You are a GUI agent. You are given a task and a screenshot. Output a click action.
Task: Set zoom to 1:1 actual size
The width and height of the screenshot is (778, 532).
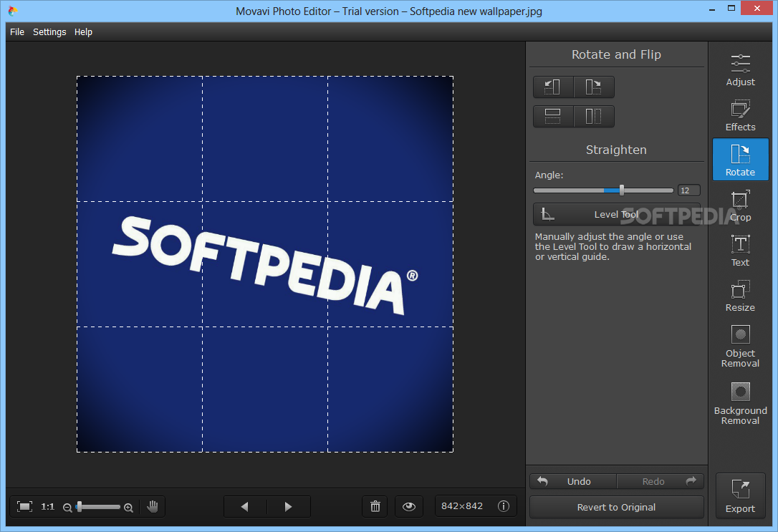47,506
